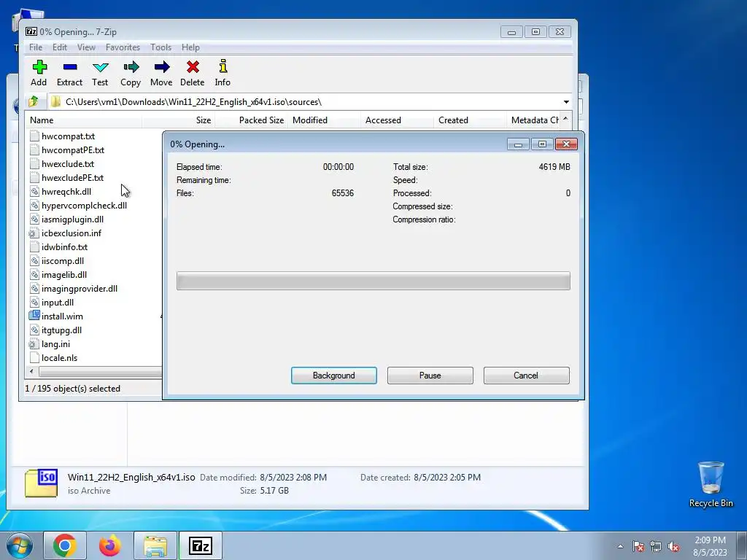Click the install.wim file icon
747x560 pixels.
[34, 316]
